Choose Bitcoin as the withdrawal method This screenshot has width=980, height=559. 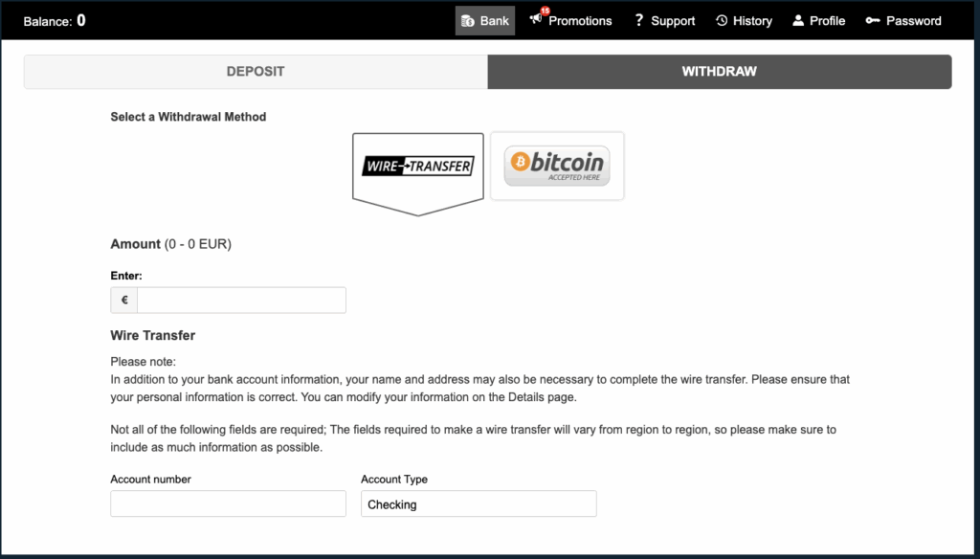point(557,166)
